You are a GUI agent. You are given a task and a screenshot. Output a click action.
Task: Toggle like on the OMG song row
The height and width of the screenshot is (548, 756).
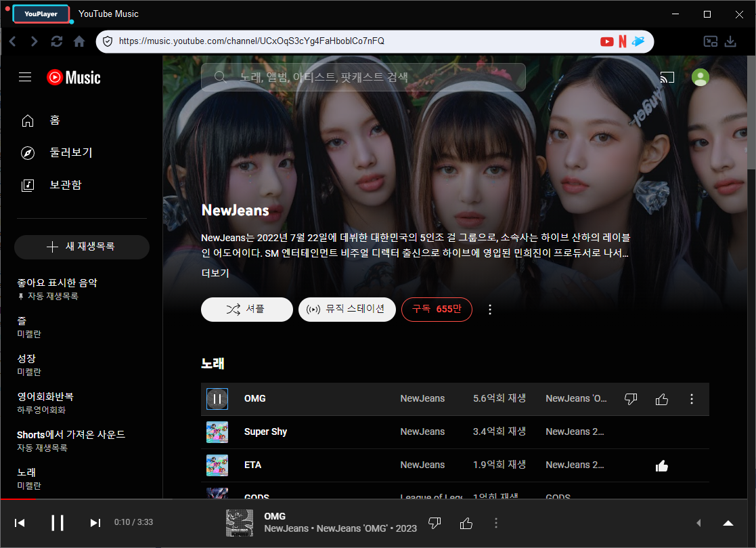tap(662, 399)
